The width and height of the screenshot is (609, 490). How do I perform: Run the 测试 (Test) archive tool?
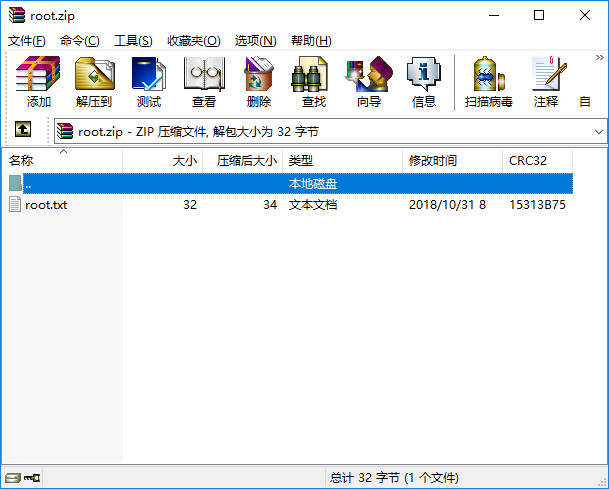coord(149,82)
